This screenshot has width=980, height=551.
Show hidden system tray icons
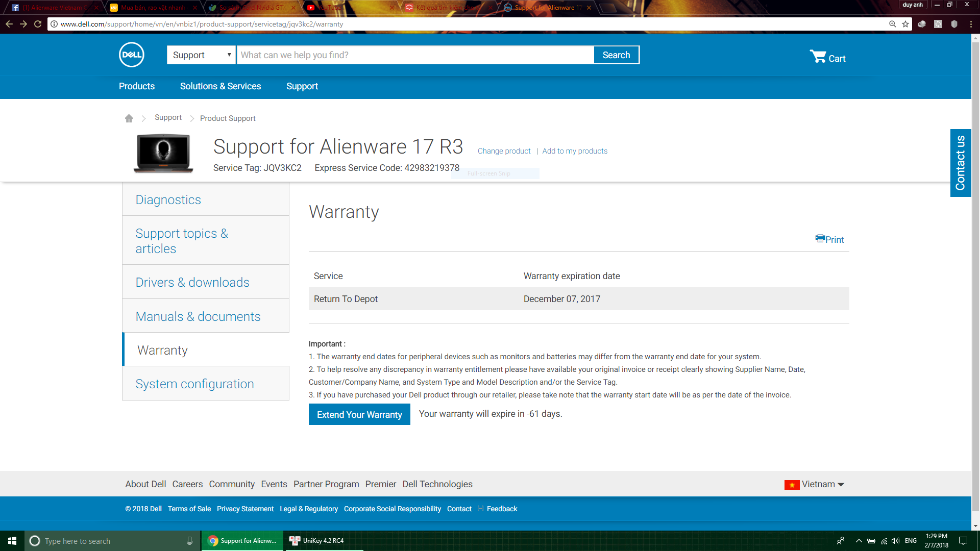coord(859,541)
